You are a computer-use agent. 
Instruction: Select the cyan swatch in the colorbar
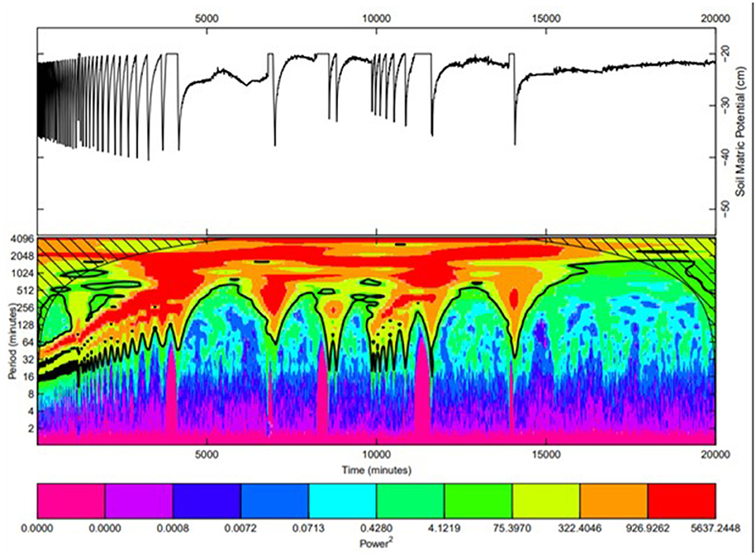point(342,501)
